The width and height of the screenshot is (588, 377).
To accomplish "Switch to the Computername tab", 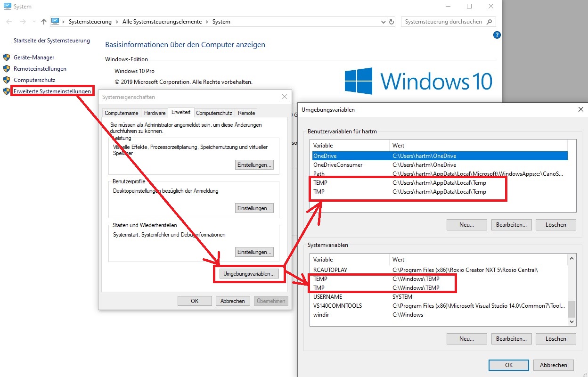I will pyautogui.click(x=122, y=113).
